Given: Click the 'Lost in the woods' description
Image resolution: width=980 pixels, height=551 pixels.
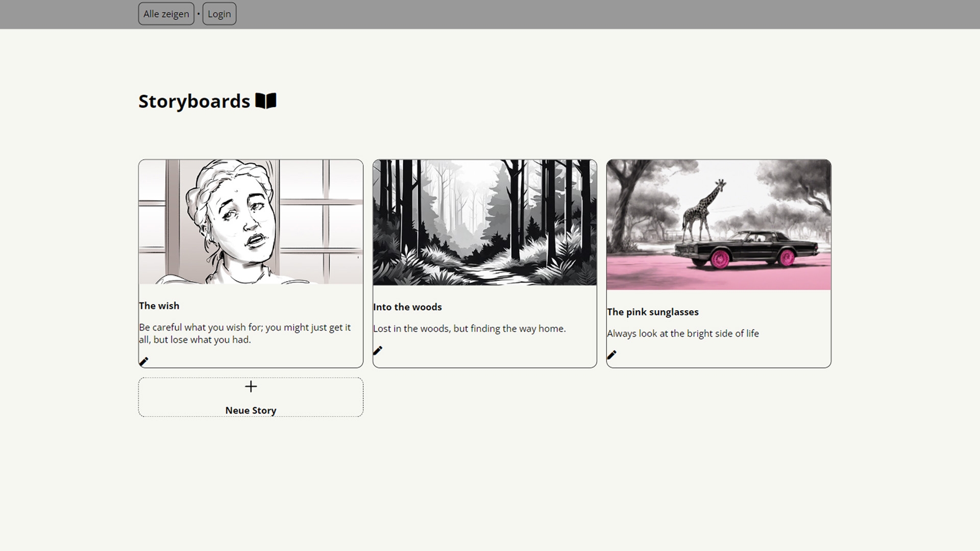Looking at the screenshot, I should 469,329.
